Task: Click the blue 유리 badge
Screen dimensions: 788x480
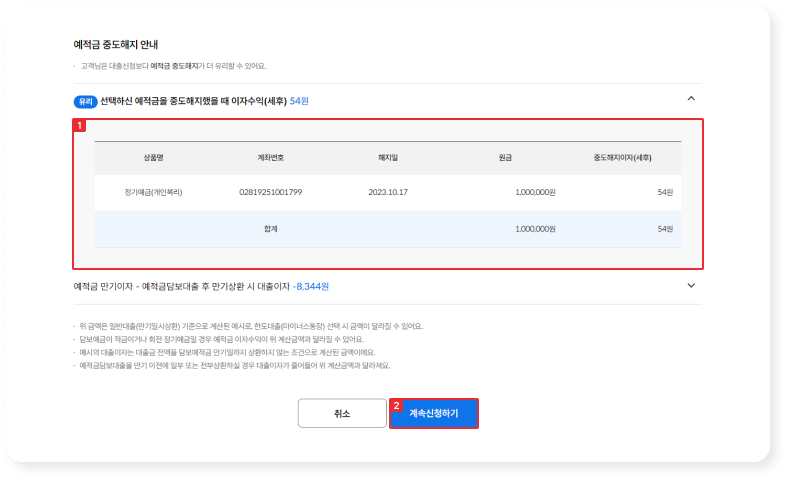Action: click(x=85, y=101)
